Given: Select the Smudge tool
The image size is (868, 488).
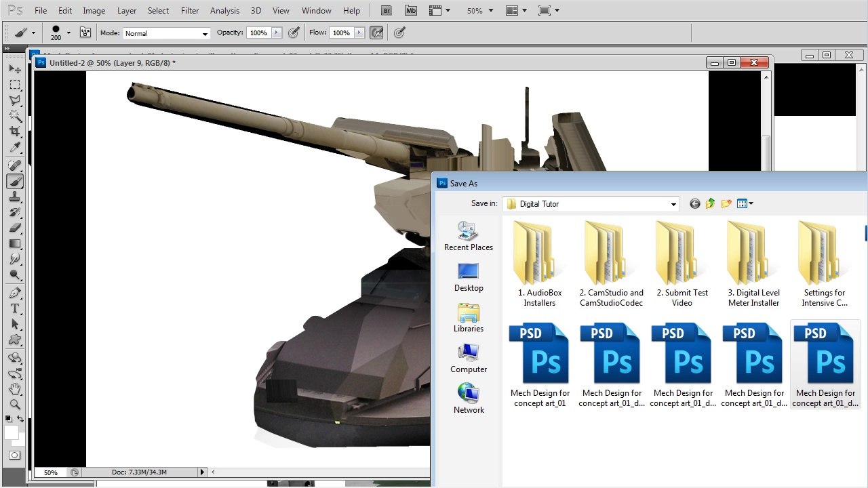Looking at the screenshot, I should point(14,259).
